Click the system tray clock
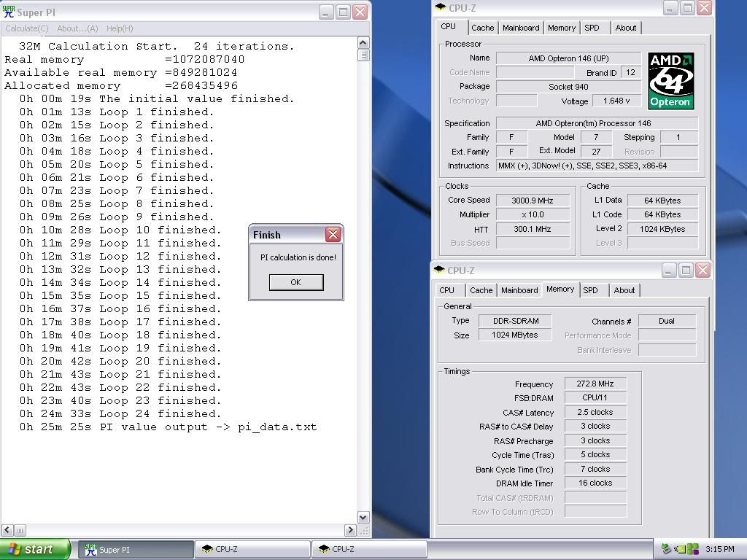This screenshot has height=560, width=747. tap(720, 549)
